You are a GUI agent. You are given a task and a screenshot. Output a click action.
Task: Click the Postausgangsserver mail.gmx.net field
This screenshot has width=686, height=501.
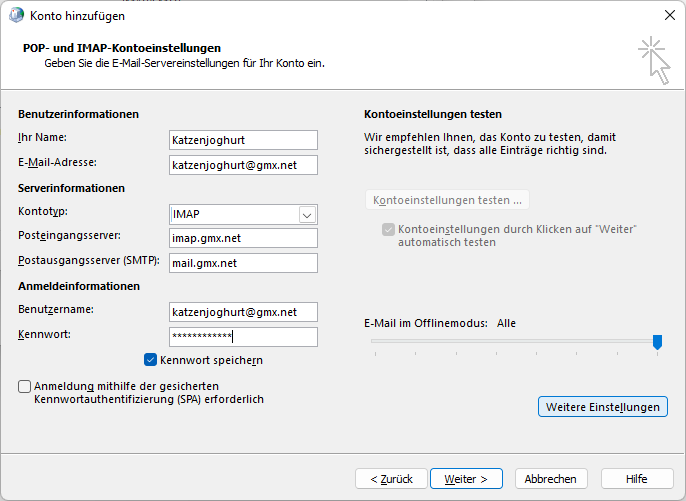click(243, 263)
